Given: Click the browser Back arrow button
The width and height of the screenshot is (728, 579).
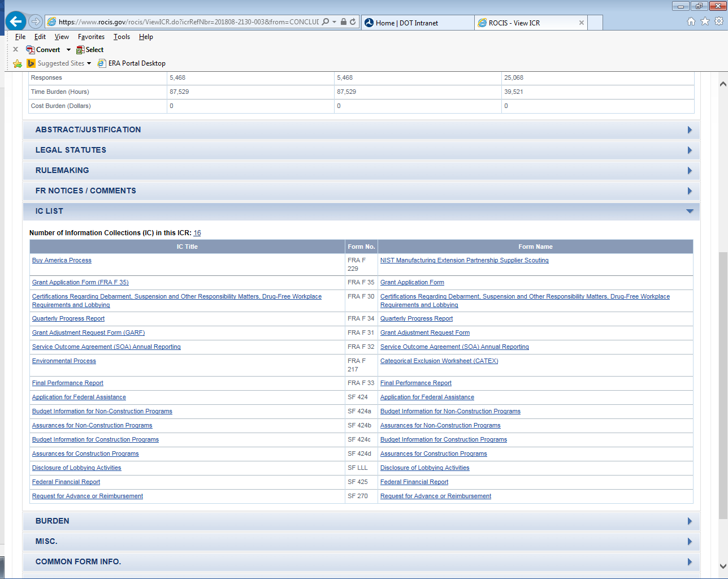Looking at the screenshot, I should [16, 22].
